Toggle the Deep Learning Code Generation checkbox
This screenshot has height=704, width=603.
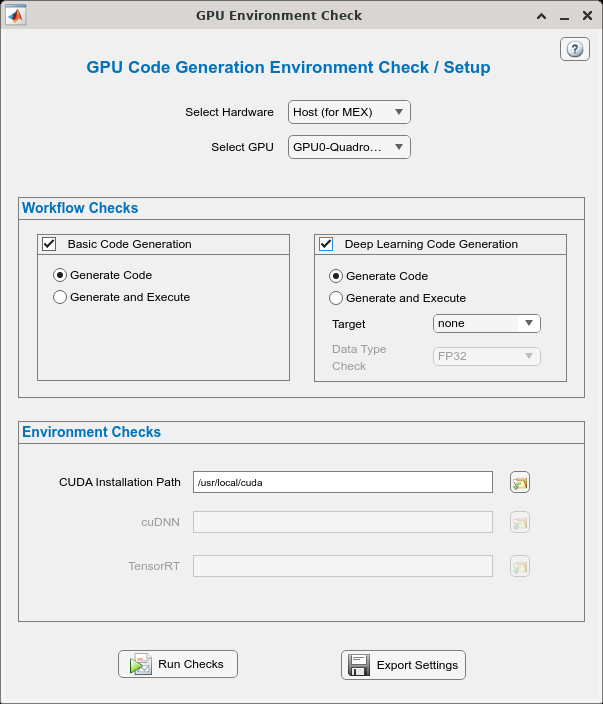pyautogui.click(x=326, y=244)
